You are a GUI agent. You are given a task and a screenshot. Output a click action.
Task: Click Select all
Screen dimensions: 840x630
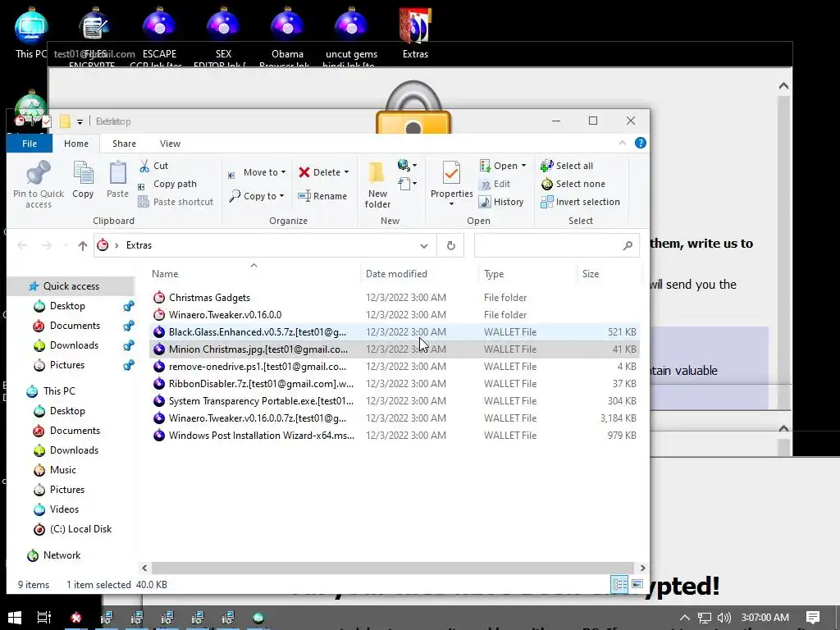[567, 166]
